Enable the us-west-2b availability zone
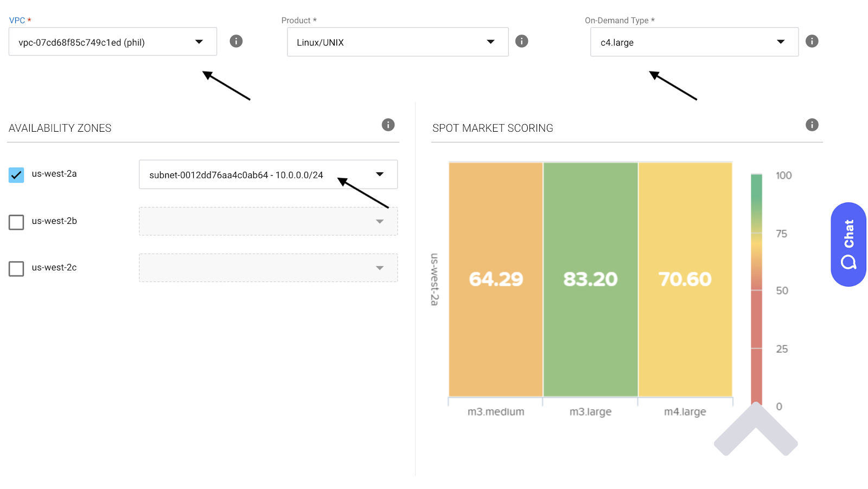This screenshot has height=489, width=868. 16,222
